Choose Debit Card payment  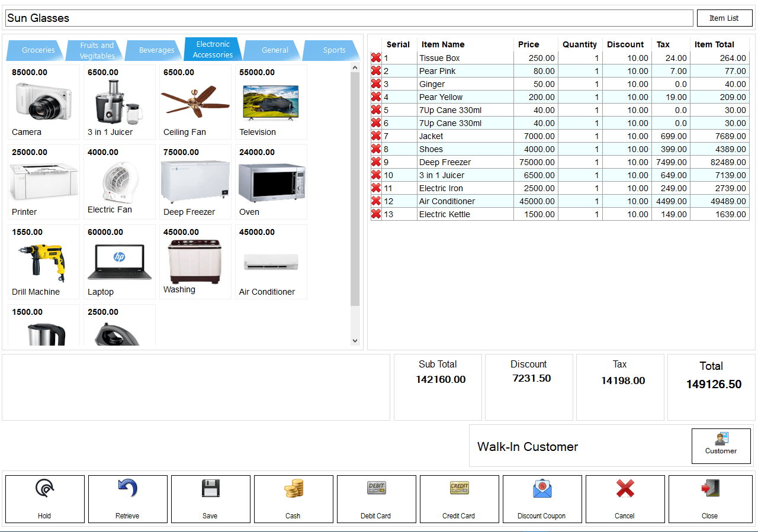tap(376, 499)
